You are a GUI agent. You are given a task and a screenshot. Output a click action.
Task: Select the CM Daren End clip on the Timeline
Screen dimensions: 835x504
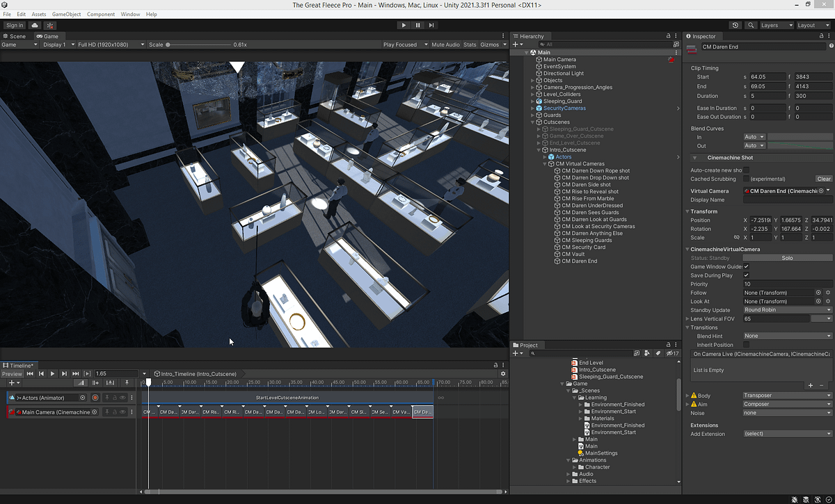pos(422,412)
